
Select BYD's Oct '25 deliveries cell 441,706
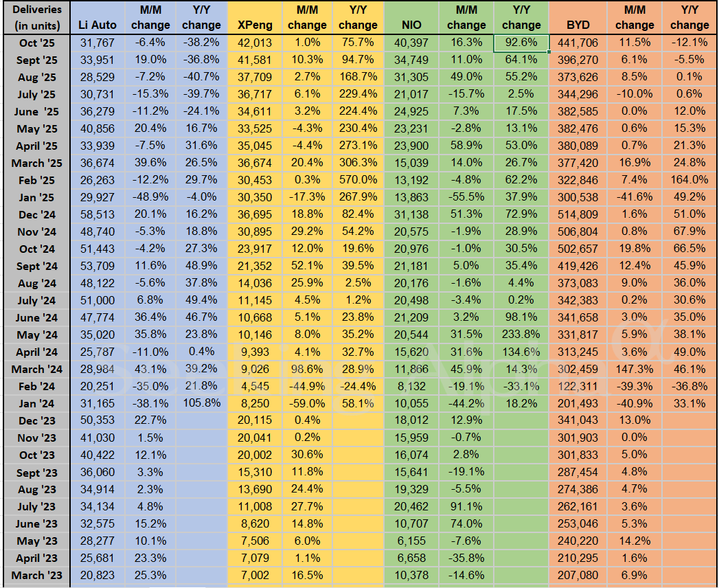click(x=578, y=43)
